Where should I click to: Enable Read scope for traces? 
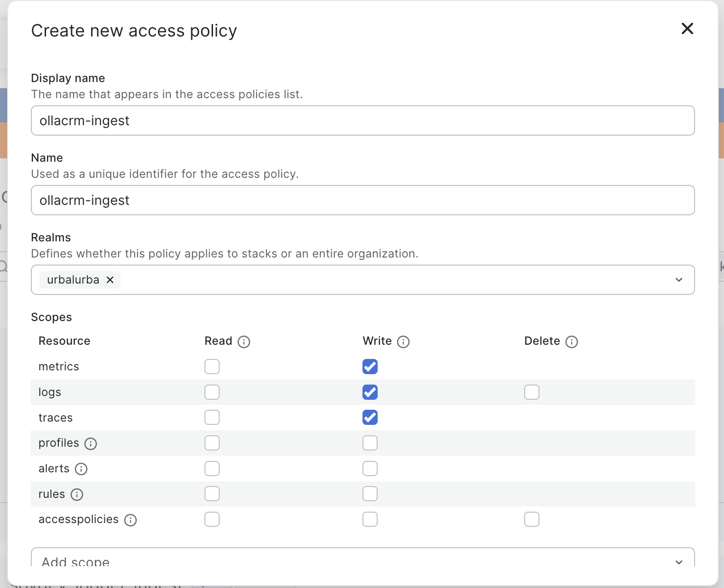[212, 417]
